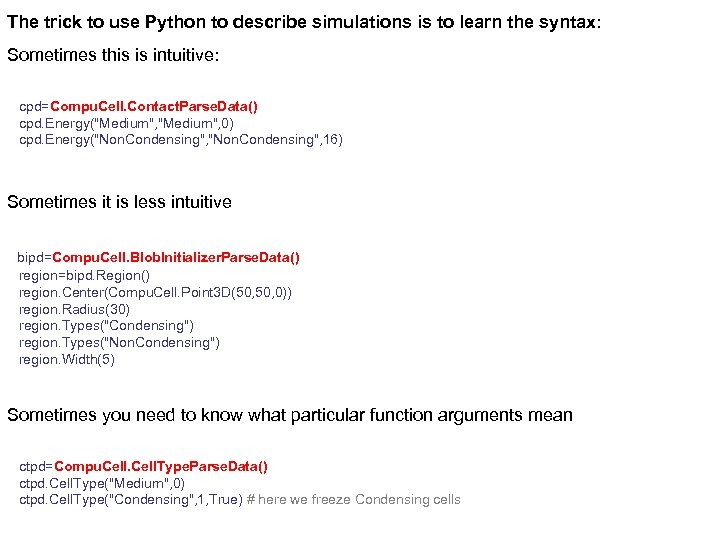720x540 pixels.
Task: Select the region=bipd.Region() line
Action: pyautogui.click(x=84, y=275)
